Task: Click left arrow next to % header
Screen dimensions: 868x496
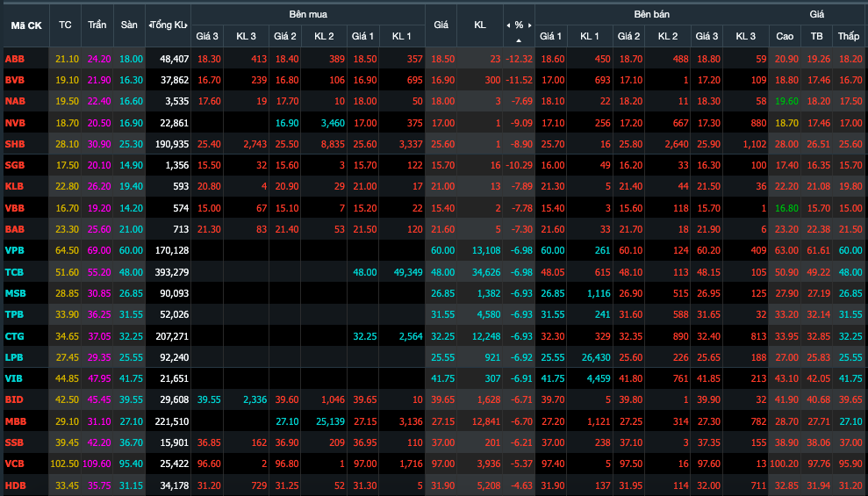Action: point(509,25)
